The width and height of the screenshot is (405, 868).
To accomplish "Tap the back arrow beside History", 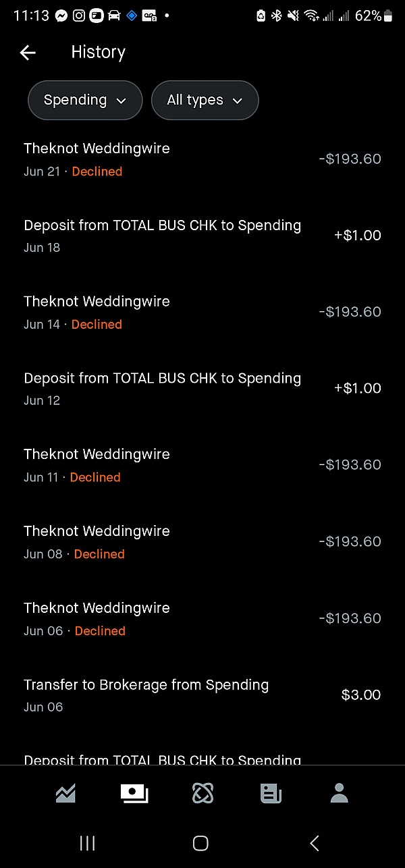I will (28, 53).
